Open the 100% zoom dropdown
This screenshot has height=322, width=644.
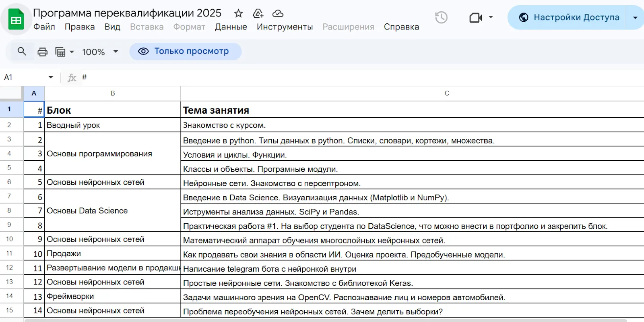click(100, 52)
